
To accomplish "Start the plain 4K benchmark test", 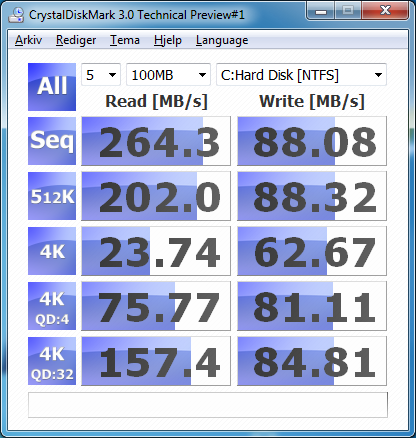I will coord(52,251).
